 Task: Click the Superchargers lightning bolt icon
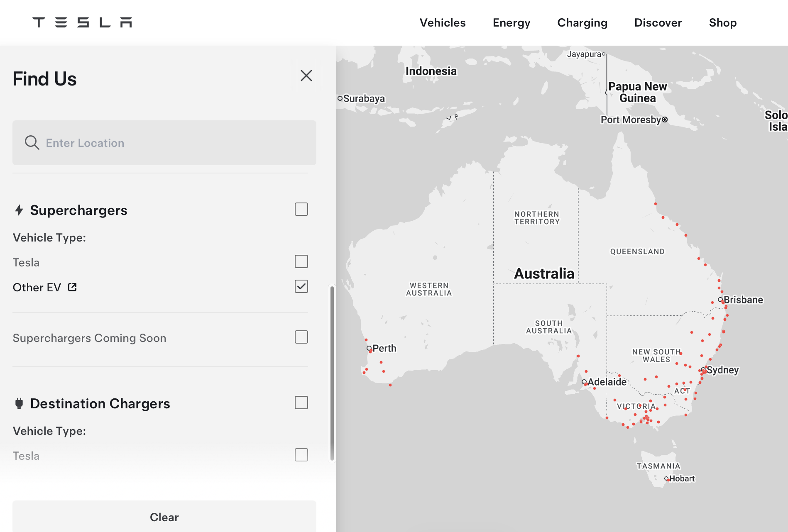coord(19,210)
